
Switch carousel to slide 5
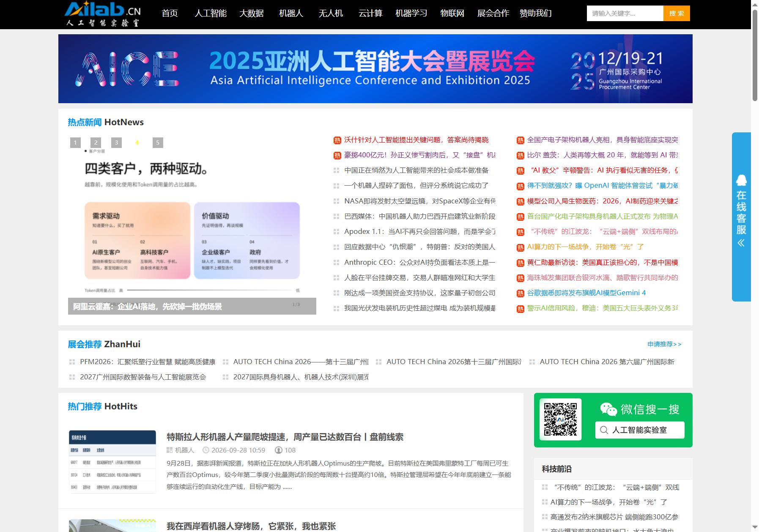158,143
